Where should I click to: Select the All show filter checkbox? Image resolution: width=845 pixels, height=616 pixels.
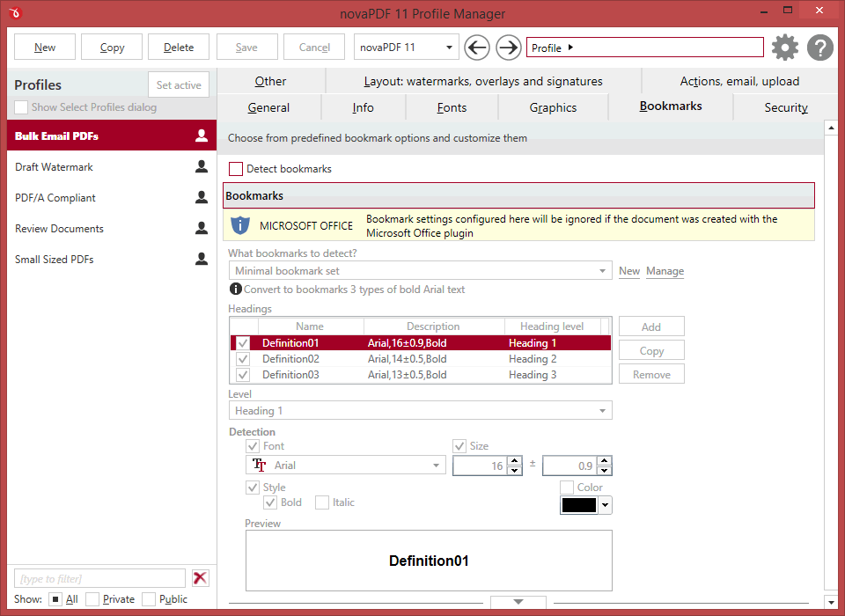coord(55,598)
